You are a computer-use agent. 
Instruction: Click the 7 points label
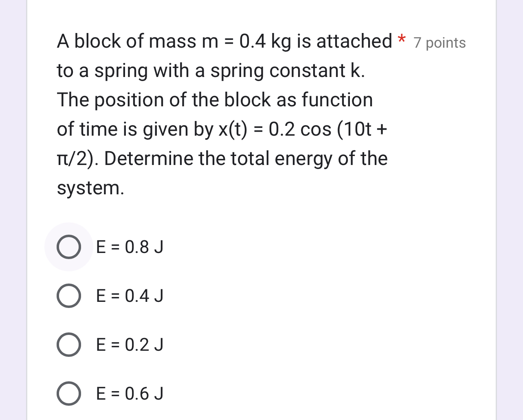coord(439,43)
